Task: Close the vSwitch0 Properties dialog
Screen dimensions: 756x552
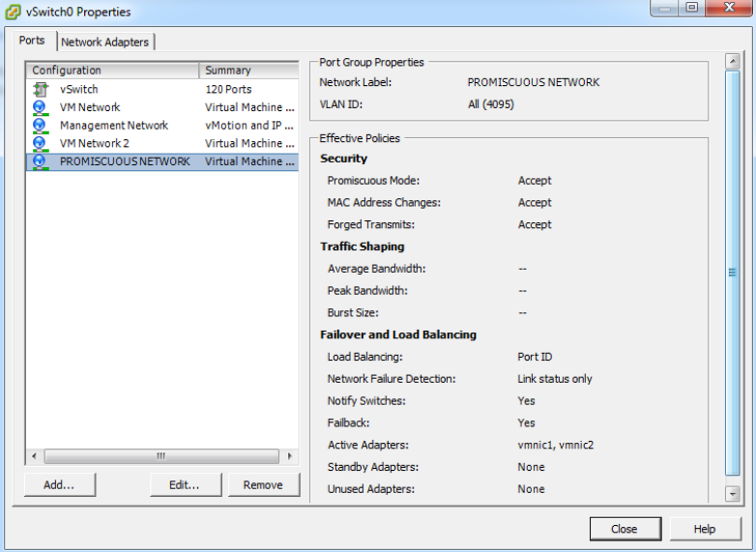Action: (624, 529)
